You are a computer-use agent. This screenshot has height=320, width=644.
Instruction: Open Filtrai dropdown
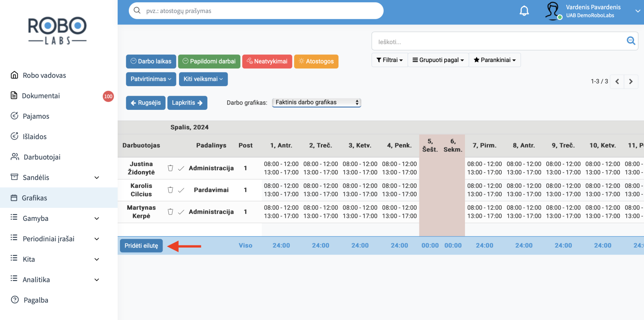(389, 60)
